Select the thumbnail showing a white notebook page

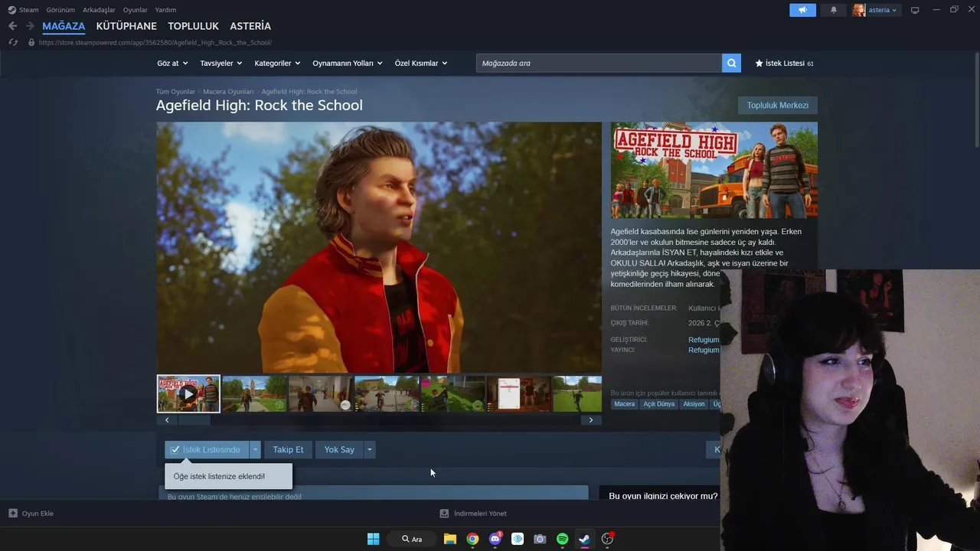519,394
